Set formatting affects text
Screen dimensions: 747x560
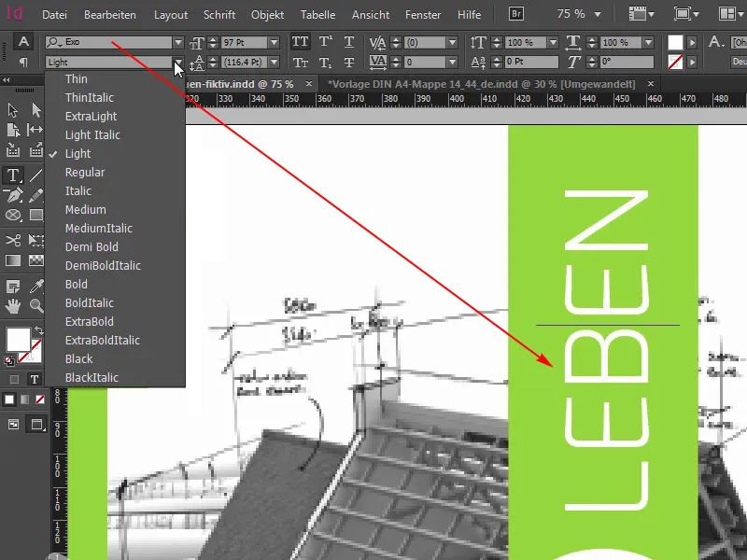click(35, 379)
